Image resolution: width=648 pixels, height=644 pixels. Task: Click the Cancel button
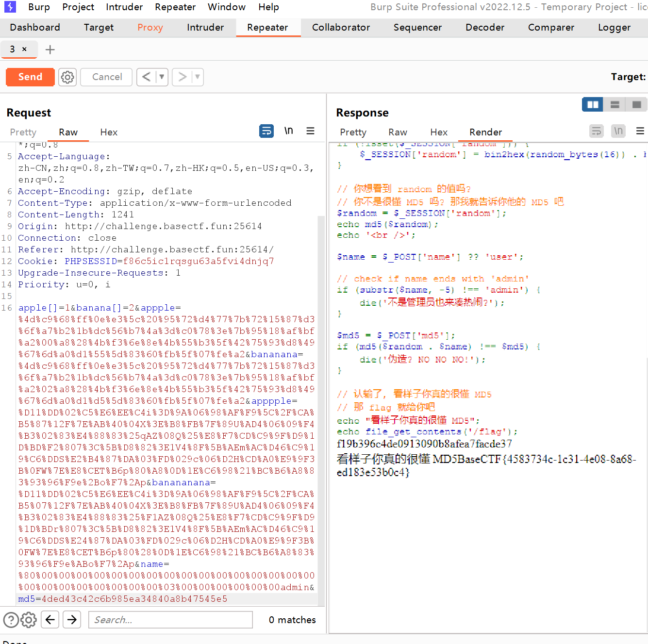[x=107, y=77]
